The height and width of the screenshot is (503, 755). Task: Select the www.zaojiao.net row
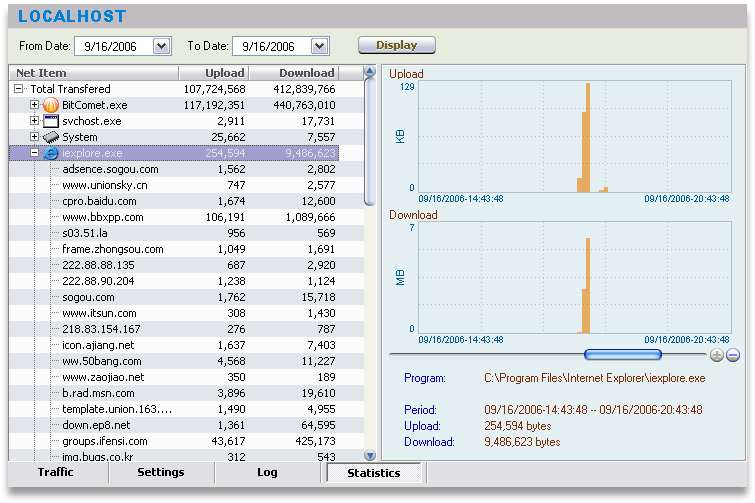click(x=186, y=377)
